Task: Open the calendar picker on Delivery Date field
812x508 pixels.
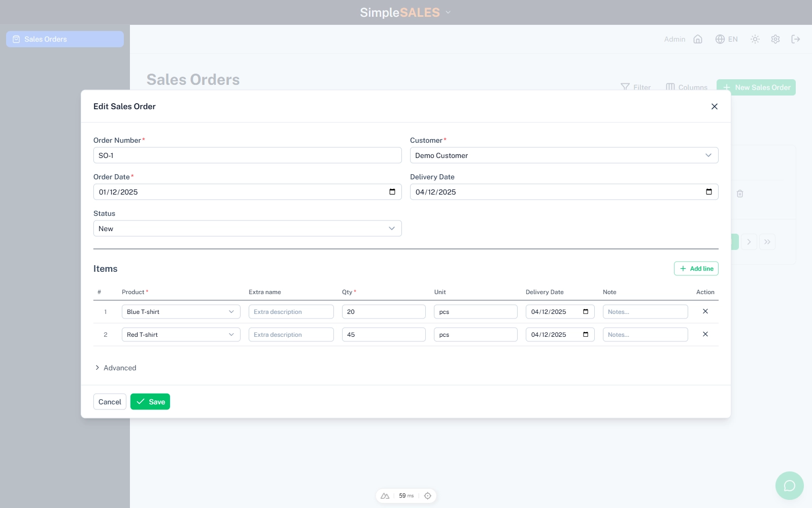Action: click(709, 192)
